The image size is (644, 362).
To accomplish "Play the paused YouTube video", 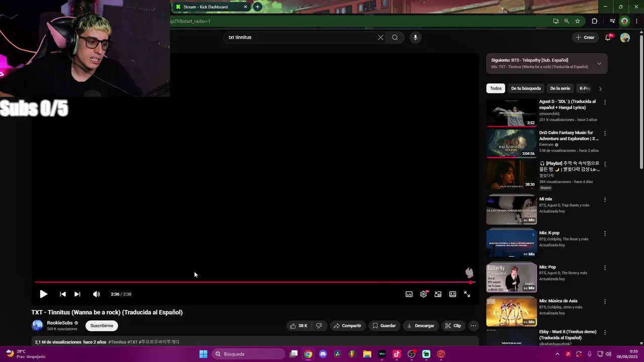I will pyautogui.click(x=43, y=294).
